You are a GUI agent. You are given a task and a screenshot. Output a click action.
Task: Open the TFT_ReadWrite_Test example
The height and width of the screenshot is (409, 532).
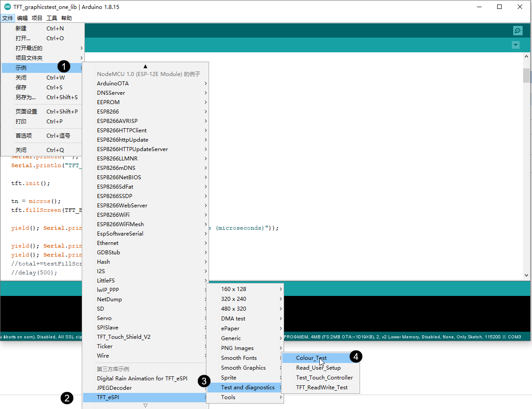(x=321, y=388)
